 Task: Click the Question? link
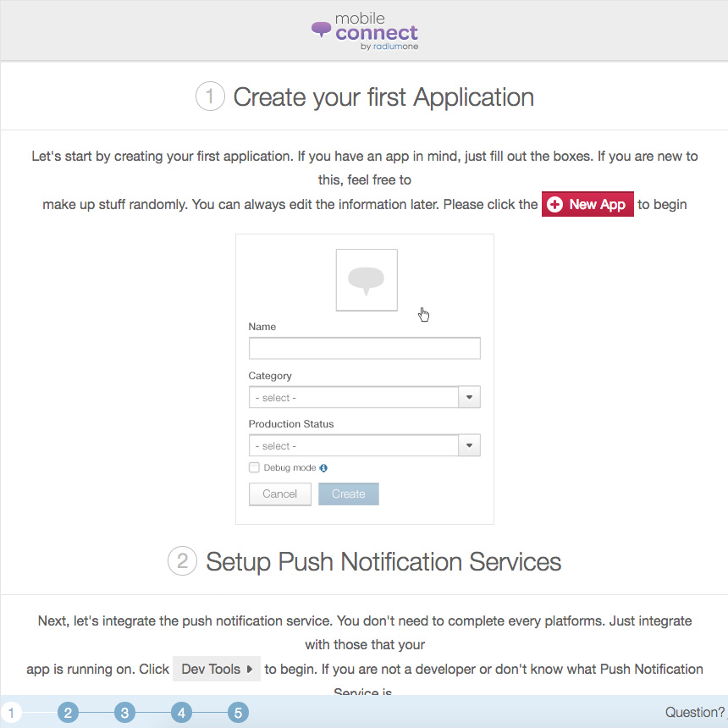pyautogui.click(x=695, y=712)
